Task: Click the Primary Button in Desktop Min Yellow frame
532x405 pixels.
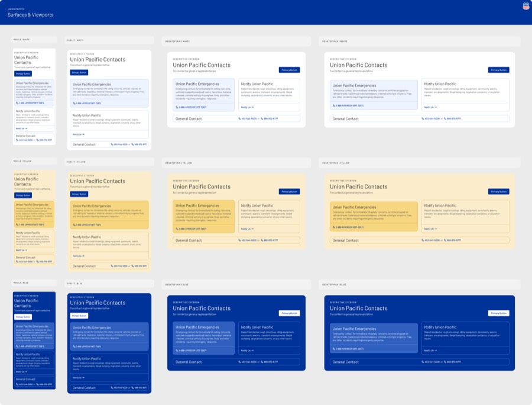Action: (x=290, y=192)
